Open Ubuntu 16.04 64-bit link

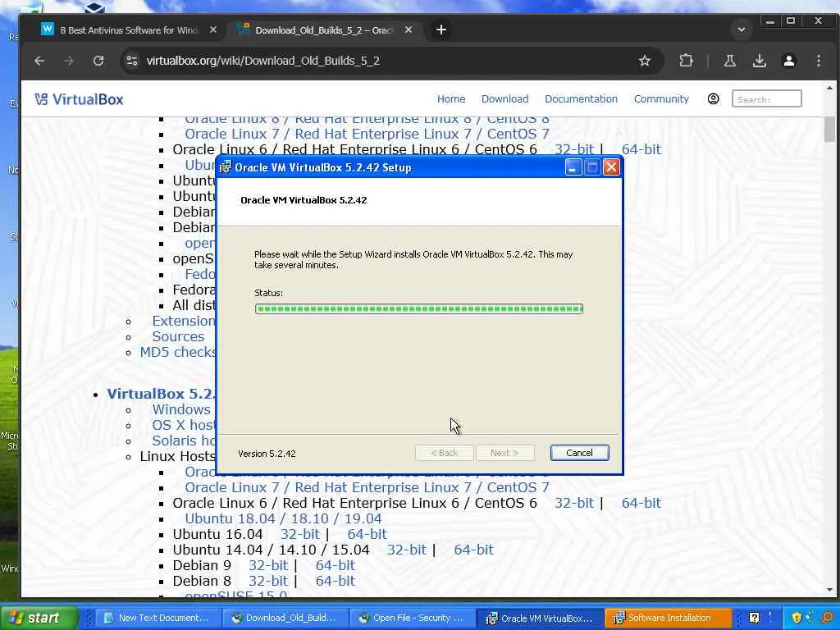(x=367, y=534)
